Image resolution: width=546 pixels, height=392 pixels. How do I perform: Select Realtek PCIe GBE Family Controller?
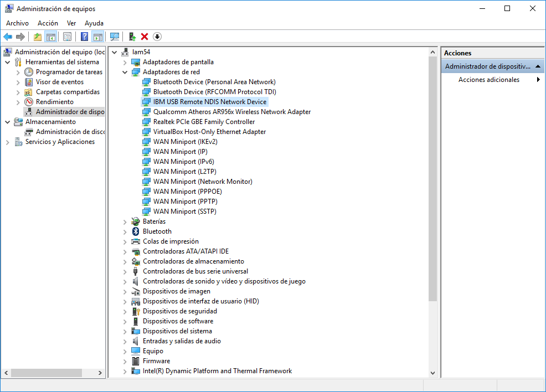coord(204,122)
